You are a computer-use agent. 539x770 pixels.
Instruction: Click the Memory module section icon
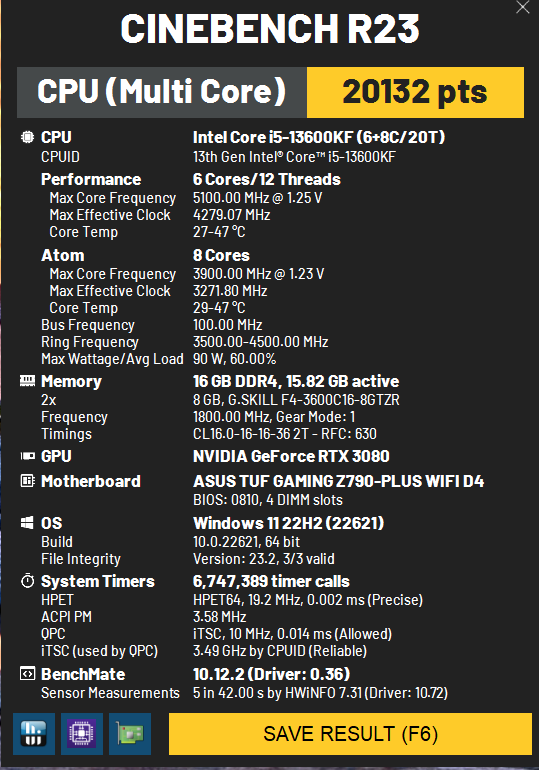tap(27, 381)
